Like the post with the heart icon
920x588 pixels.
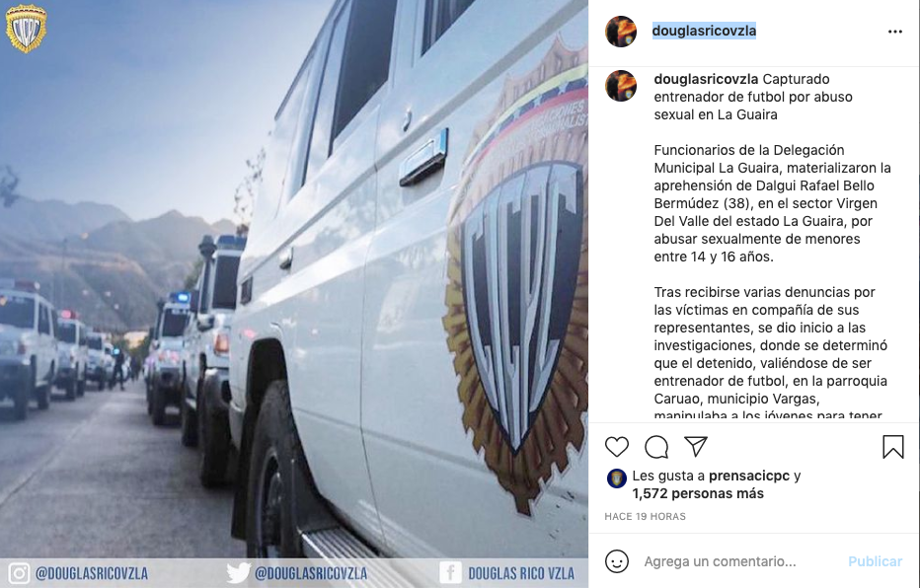[617, 447]
